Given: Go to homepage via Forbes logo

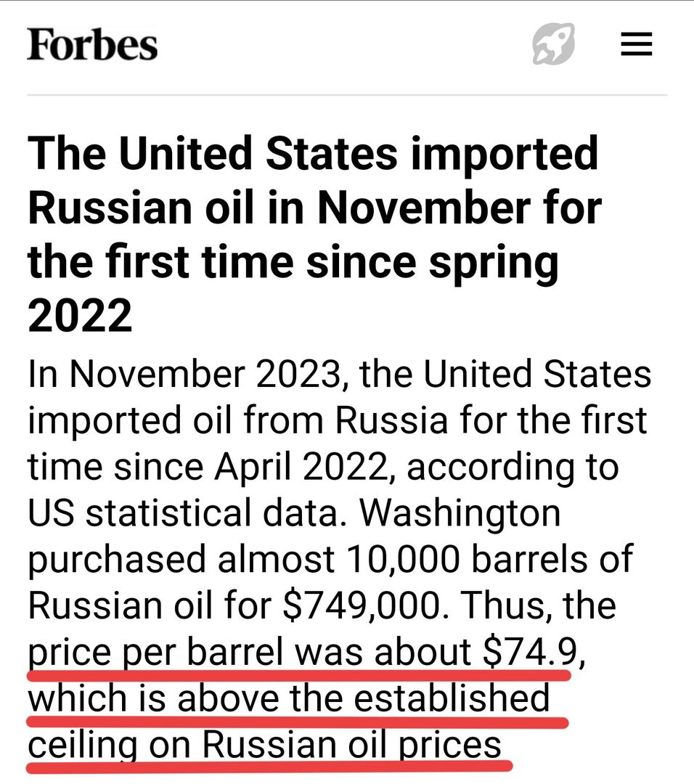Looking at the screenshot, I should pos(92,44).
